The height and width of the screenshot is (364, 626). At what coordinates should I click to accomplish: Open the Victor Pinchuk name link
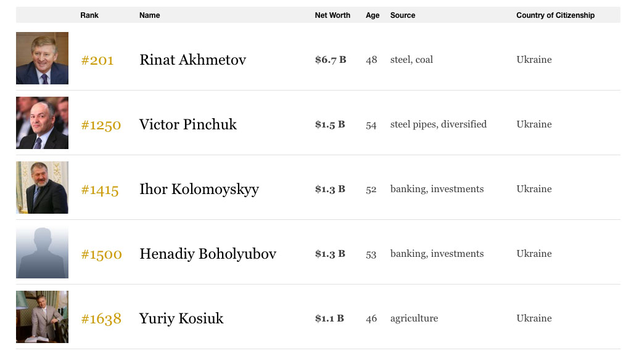(188, 124)
